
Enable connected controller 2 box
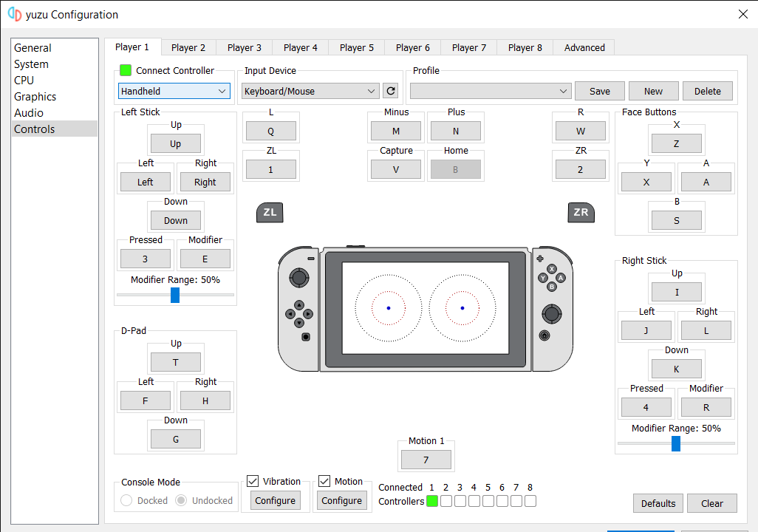(446, 501)
